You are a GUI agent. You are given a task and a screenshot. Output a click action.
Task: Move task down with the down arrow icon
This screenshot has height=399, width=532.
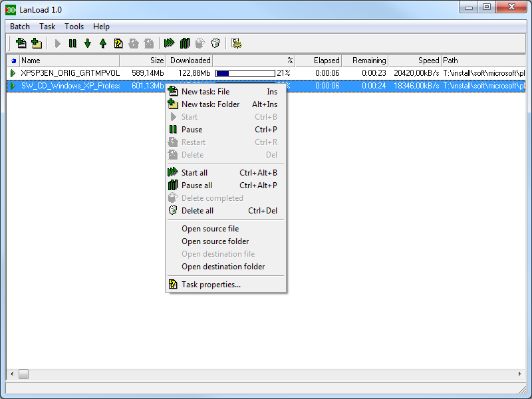point(88,43)
